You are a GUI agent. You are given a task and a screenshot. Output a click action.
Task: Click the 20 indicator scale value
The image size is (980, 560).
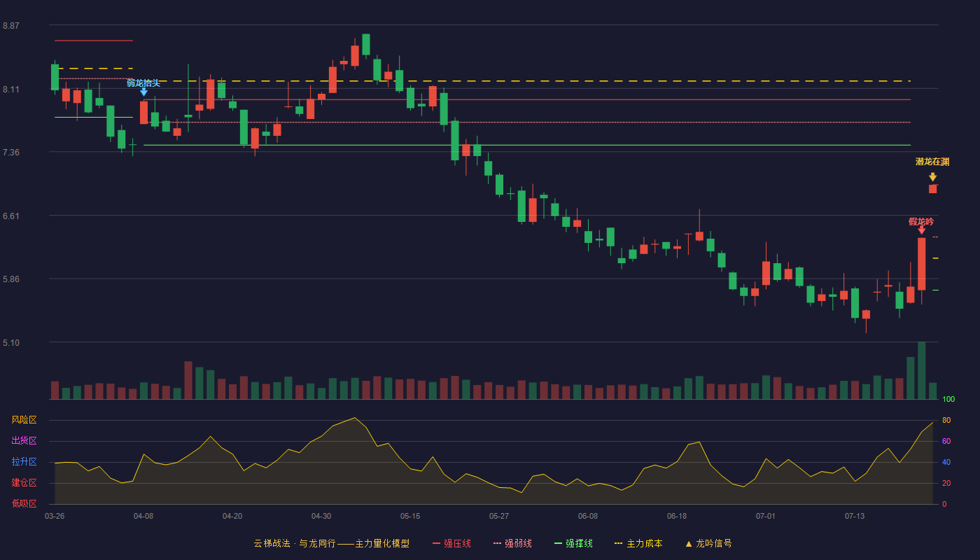pyautogui.click(x=946, y=483)
